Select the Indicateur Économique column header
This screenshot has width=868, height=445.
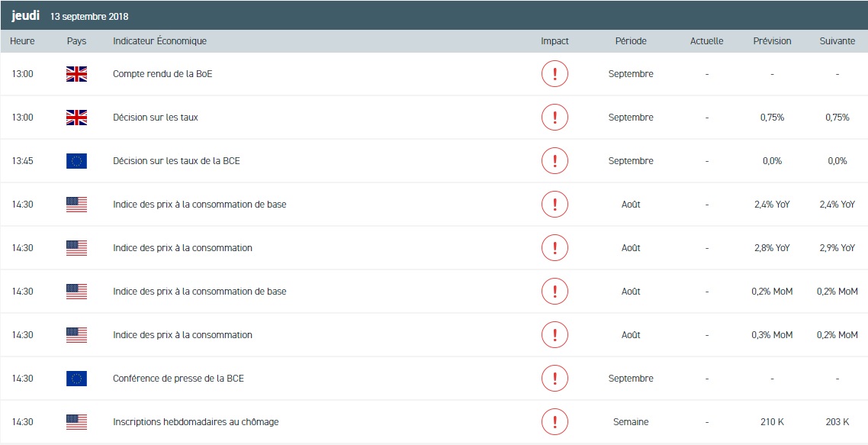click(x=159, y=41)
